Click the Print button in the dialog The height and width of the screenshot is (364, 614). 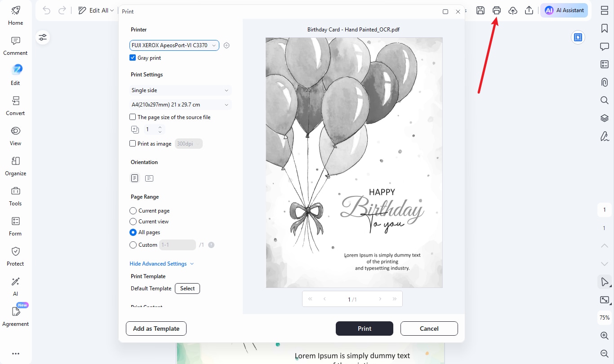pyautogui.click(x=365, y=328)
